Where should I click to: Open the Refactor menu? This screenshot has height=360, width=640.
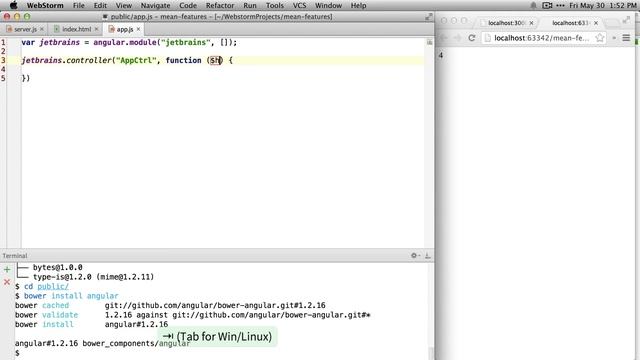pyautogui.click(x=220, y=6)
